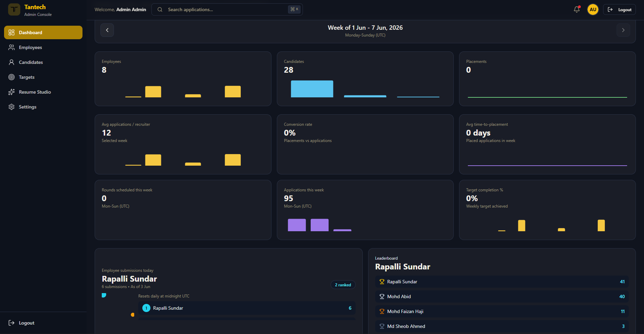Click the search magnifier icon

(x=160, y=9)
